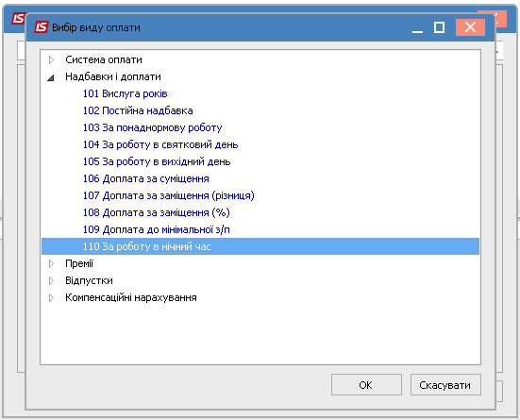Expand the Компенсаційні нарахування group
Image resolution: width=520 pixels, height=420 pixels.
51,298
